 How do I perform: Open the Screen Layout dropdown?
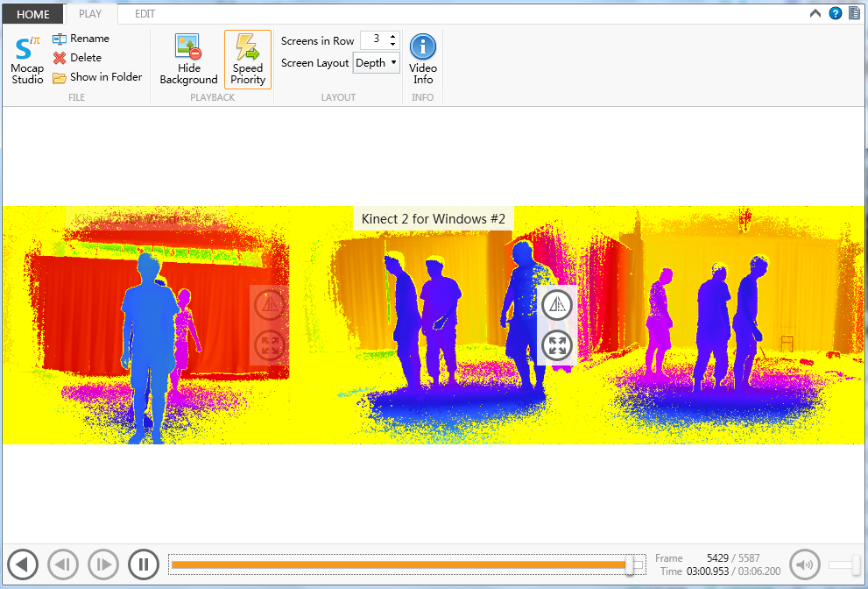pos(377,62)
